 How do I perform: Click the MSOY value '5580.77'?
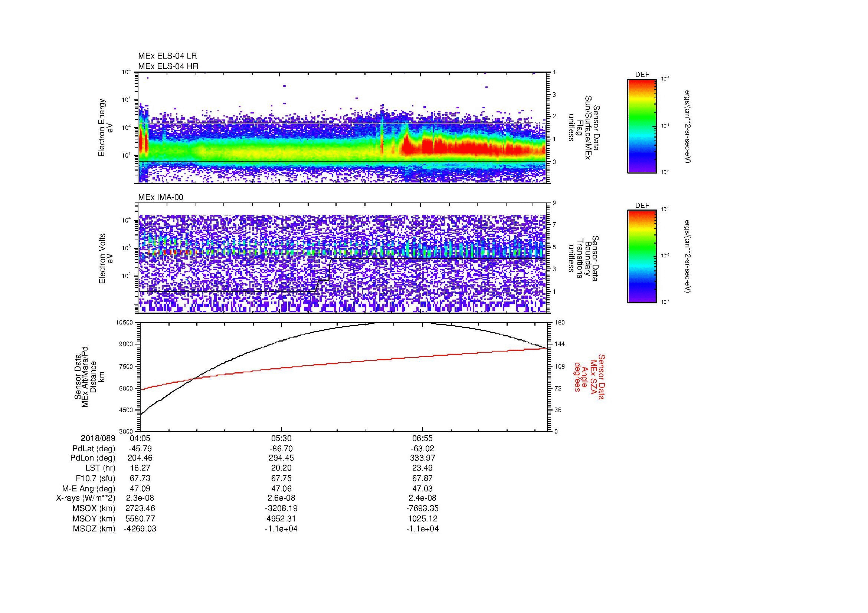click(x=140, y=518)
